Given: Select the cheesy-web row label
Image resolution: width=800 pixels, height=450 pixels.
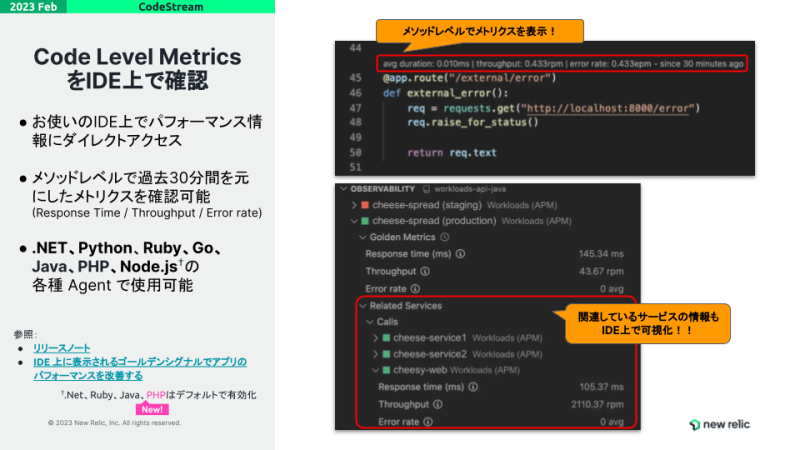Looking at the screenshot, I should [x=420, y=370].
